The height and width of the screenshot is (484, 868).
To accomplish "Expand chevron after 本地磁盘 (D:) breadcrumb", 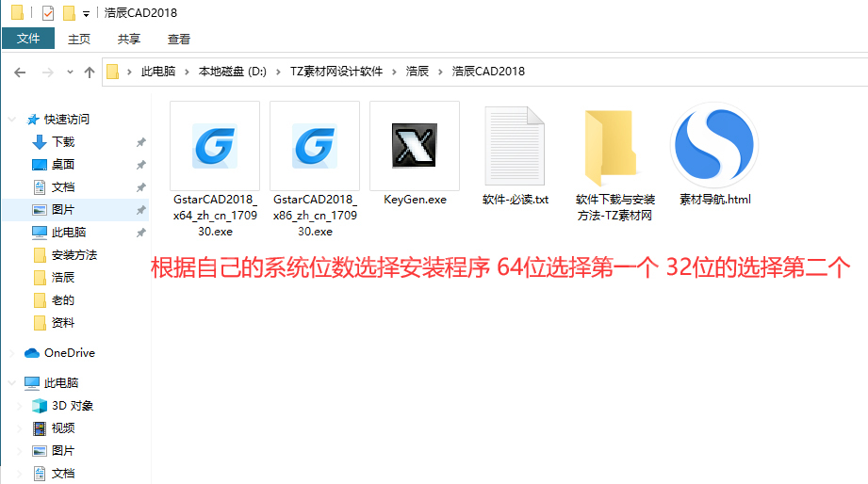I will point(278,72).
